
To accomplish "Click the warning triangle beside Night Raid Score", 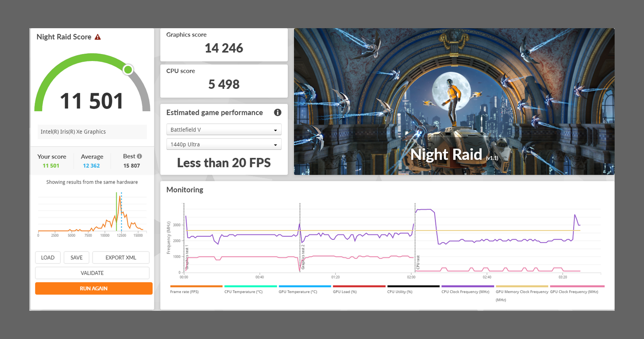I will point(98,37).
